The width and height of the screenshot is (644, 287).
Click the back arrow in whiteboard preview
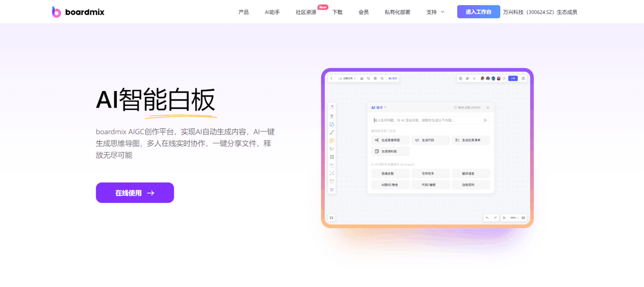pos(331,79)
